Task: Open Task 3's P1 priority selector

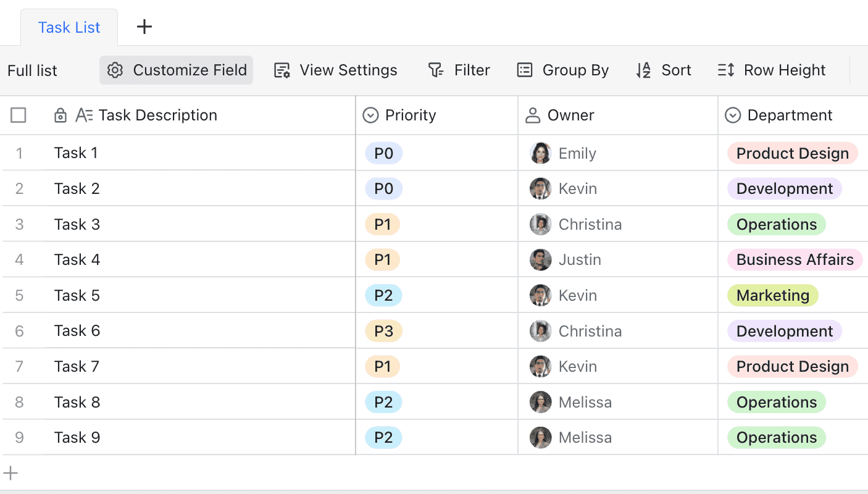Action: [383, 224]
